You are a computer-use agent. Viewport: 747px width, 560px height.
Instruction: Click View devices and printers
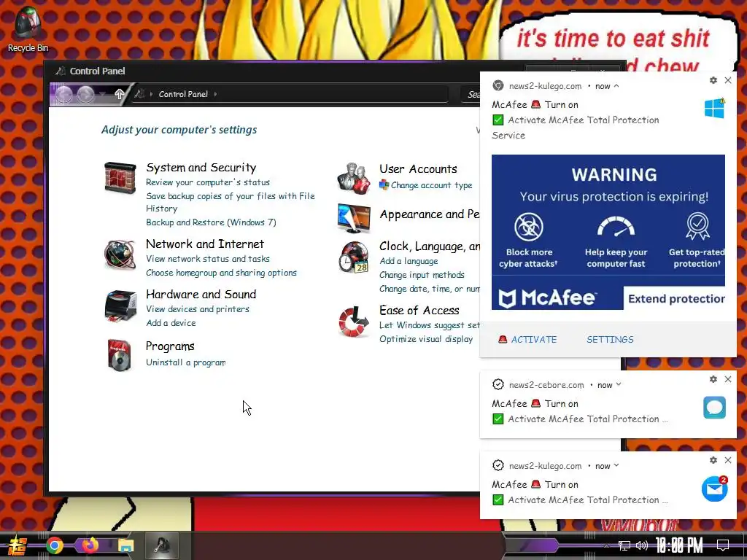coord(198,309)
